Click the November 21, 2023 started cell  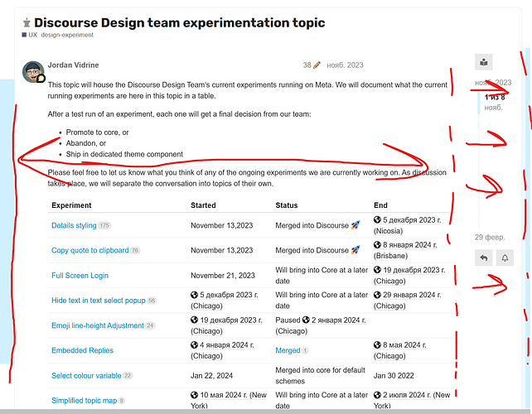tap(223, 276)
